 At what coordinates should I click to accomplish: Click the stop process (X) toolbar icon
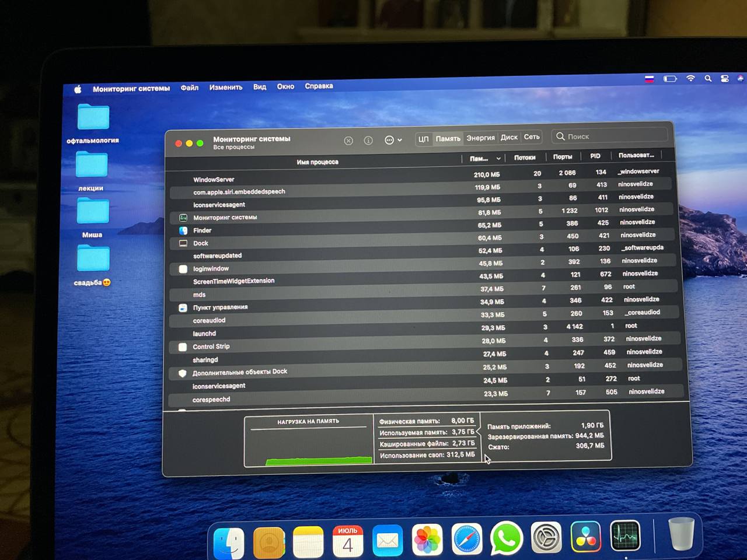[348, 141]
